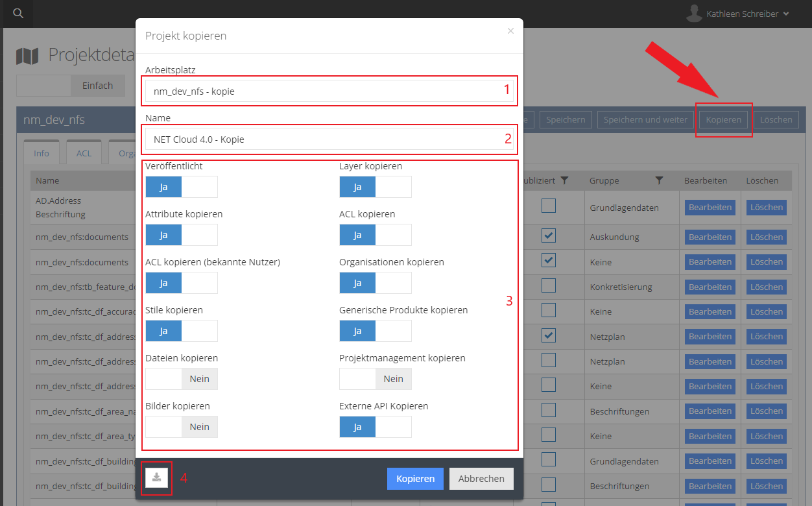812x506 pixels.
Task: Open the Info tab
Action: [42, 154]
